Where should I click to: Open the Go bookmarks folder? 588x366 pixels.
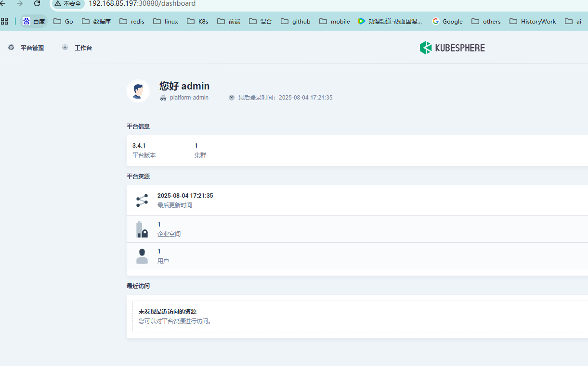[x=64, y=21]
